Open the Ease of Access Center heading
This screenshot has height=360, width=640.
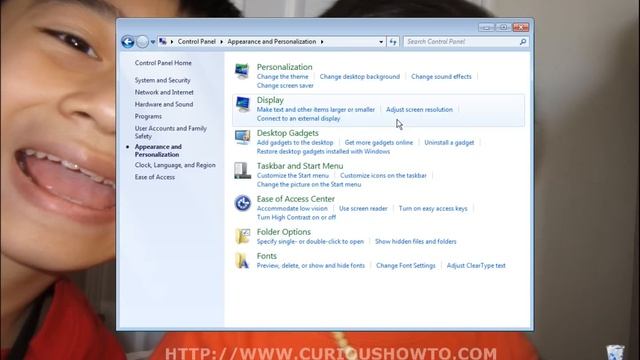296,199
